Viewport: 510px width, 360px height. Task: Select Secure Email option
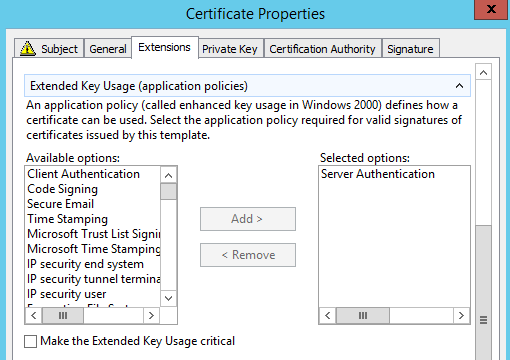point(60,204)
